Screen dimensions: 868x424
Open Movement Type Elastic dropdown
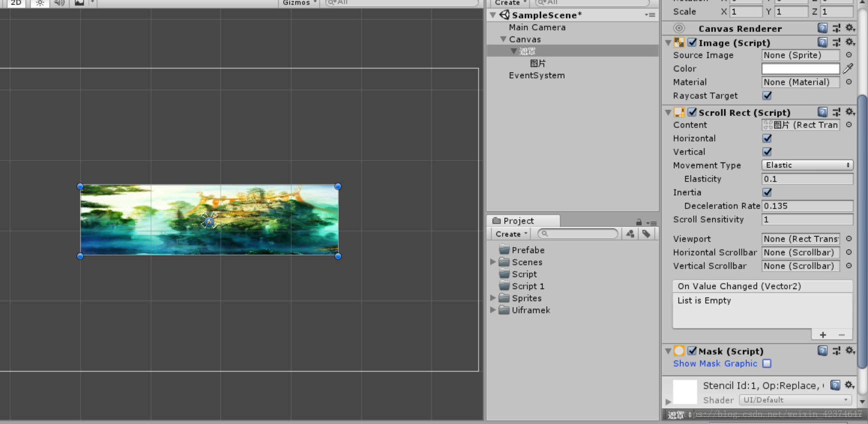807,165
